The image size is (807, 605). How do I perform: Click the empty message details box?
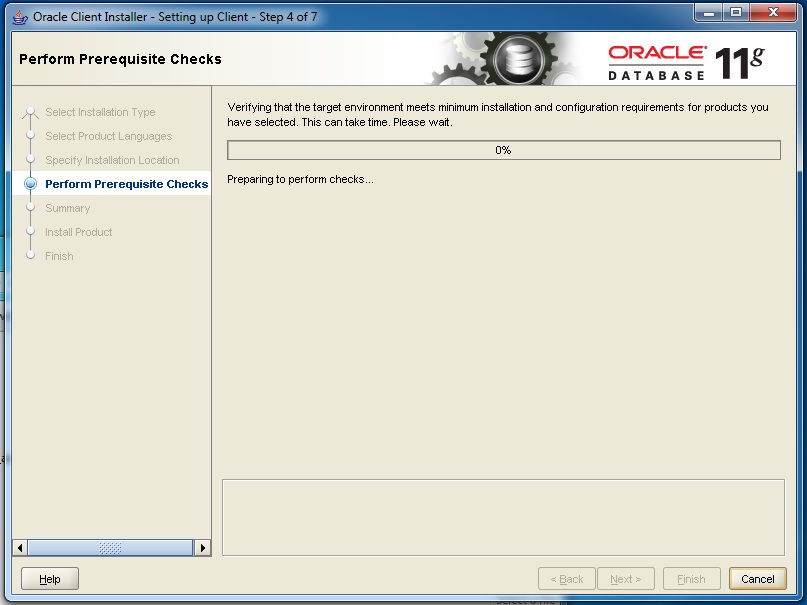click(503, 518)
